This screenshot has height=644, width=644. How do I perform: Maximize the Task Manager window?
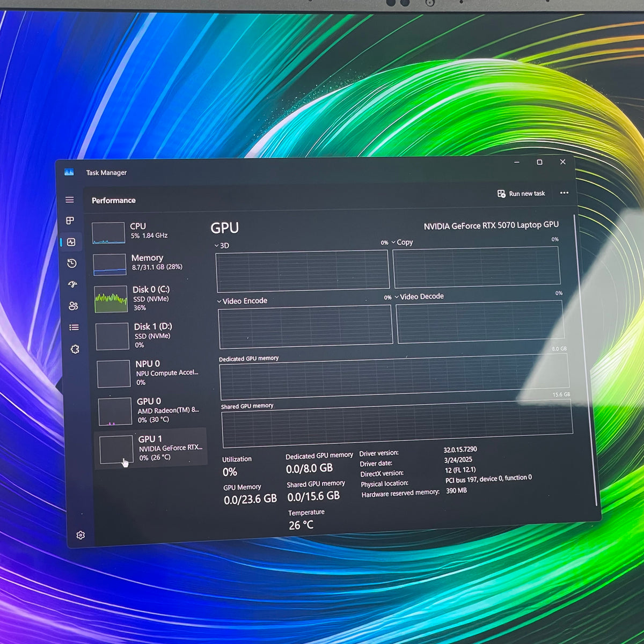[x=539, y=162]
